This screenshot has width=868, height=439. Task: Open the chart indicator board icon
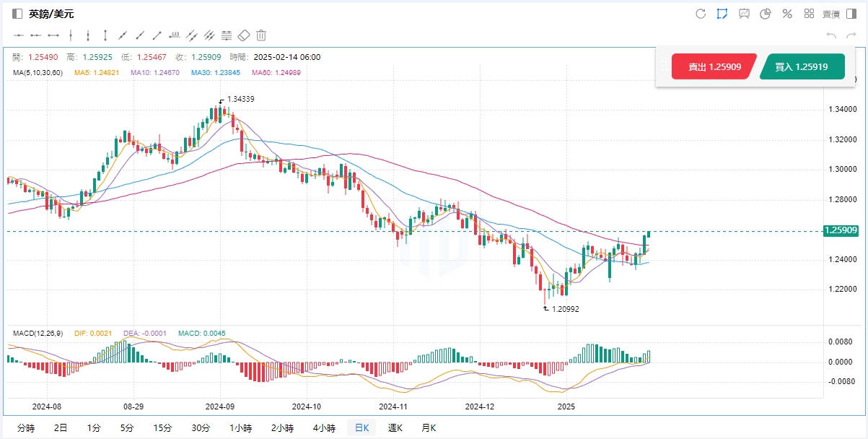(x=744, y=14)
